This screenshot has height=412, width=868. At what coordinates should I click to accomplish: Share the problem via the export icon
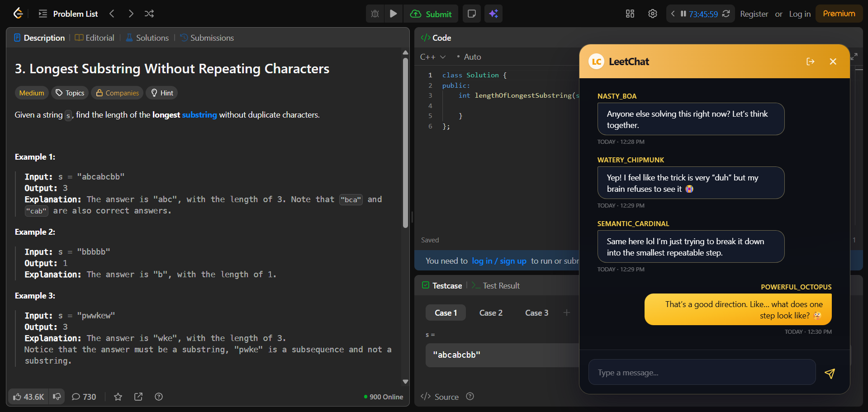pyautogui.click(x=138, y=397)
